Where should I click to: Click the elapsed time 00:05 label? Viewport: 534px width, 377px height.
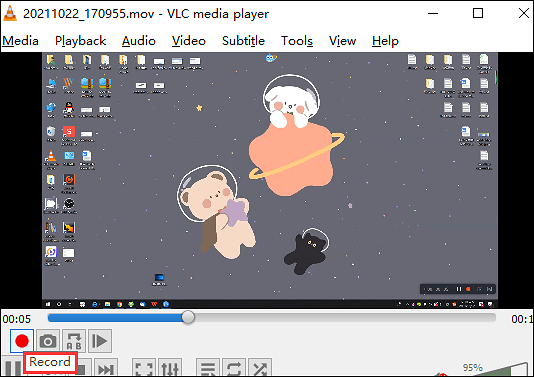coord(17,319)
